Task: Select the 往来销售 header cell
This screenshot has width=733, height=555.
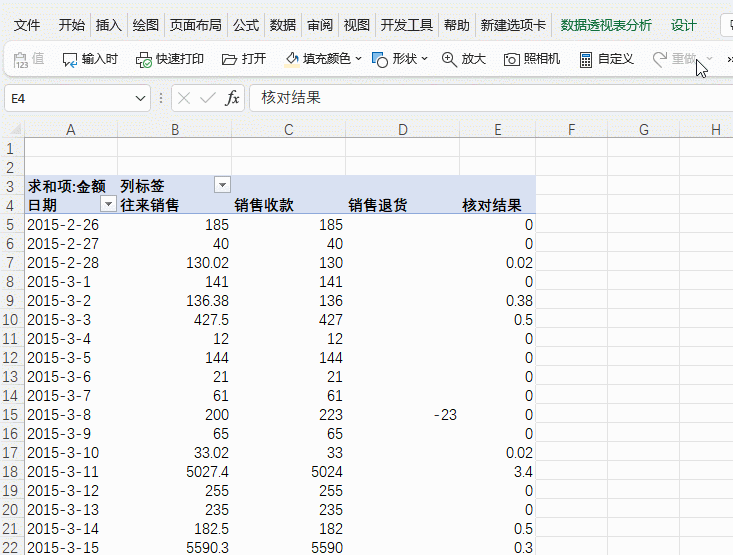Action: pyautogui.click(x=174, y=205)
